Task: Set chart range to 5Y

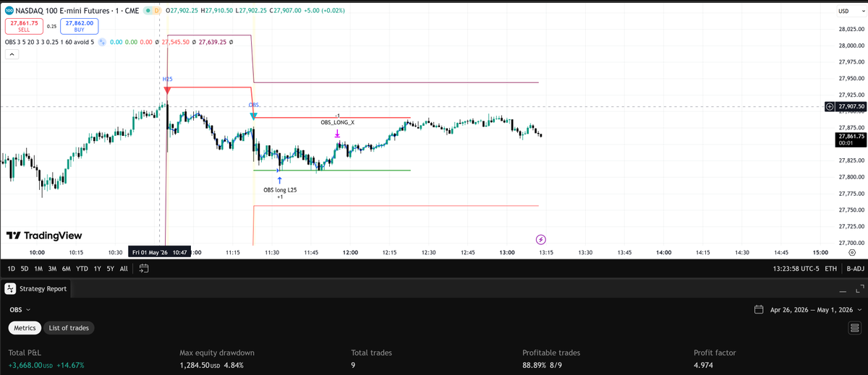Action: (110, 268)
